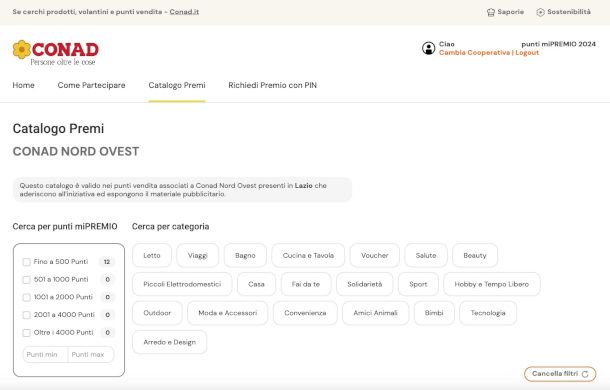The height and width of the screenshot is (390, 610).
Task: Select the Cucina e Tavola category
Action: click(308, 255)
